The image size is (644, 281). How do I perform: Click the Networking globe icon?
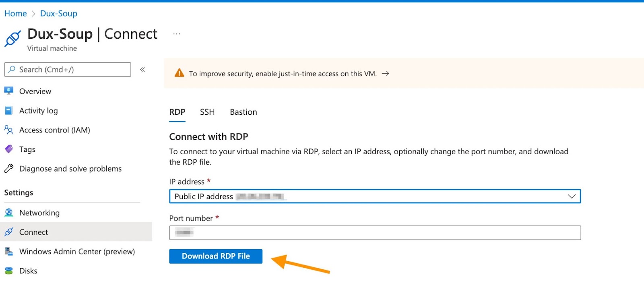[x=9, y=213]
